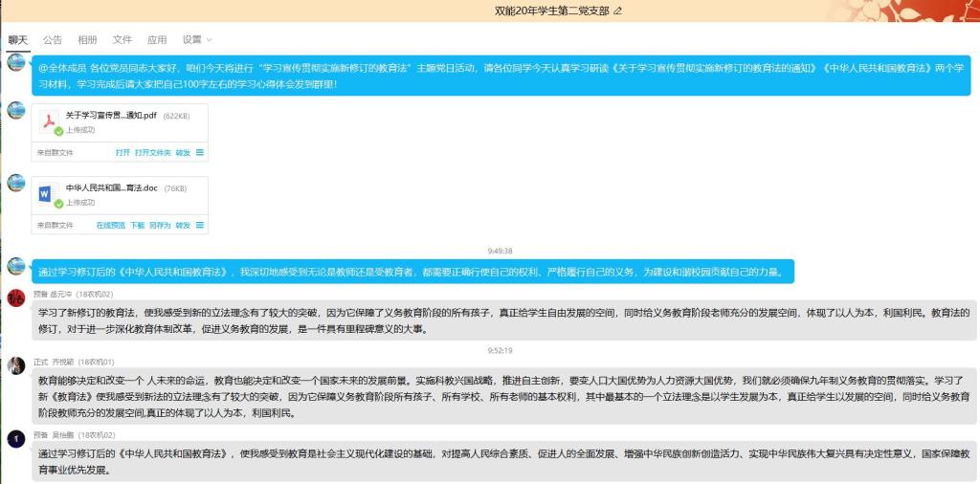The height and width of the screenshot is (484, 980).
Task: Open the PDF file icon for 关于学习宣传贯…通知.pdf
Action: pyautogui.click(x=49, y=121)
